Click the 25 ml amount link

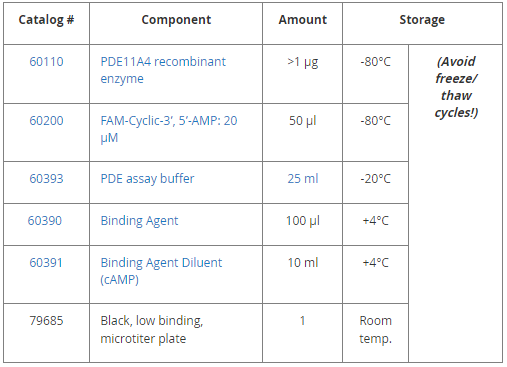[x=303, y=179]
